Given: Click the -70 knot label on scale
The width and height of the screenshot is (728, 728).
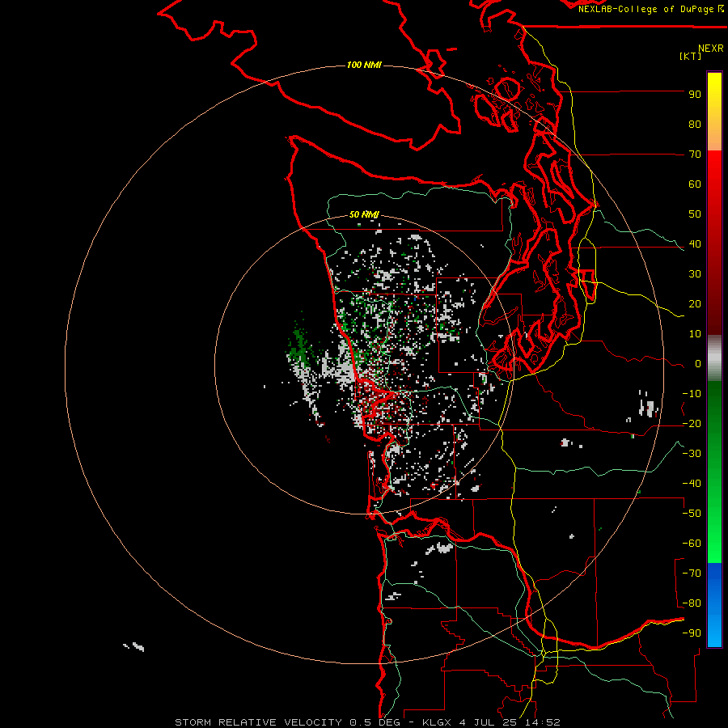Looking at the screenshot, I should (692, 574).
